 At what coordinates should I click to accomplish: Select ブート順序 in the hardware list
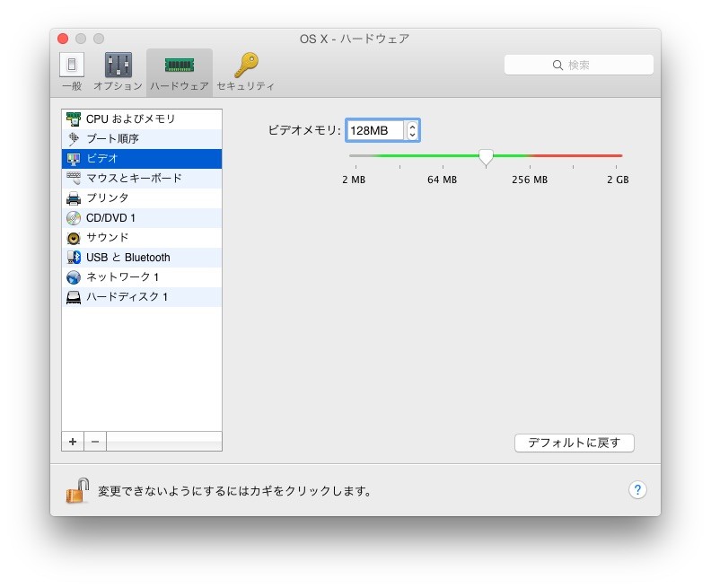point(142,139)
